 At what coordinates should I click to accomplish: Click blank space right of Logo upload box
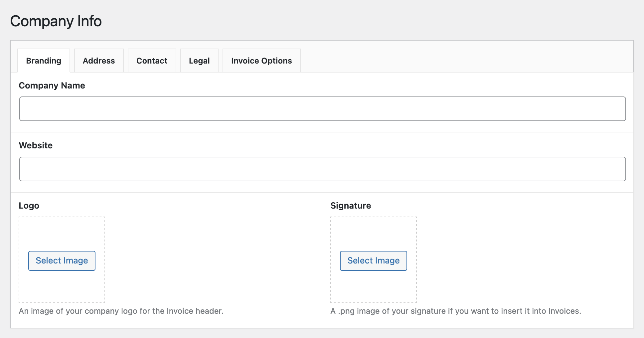point(213,259)
